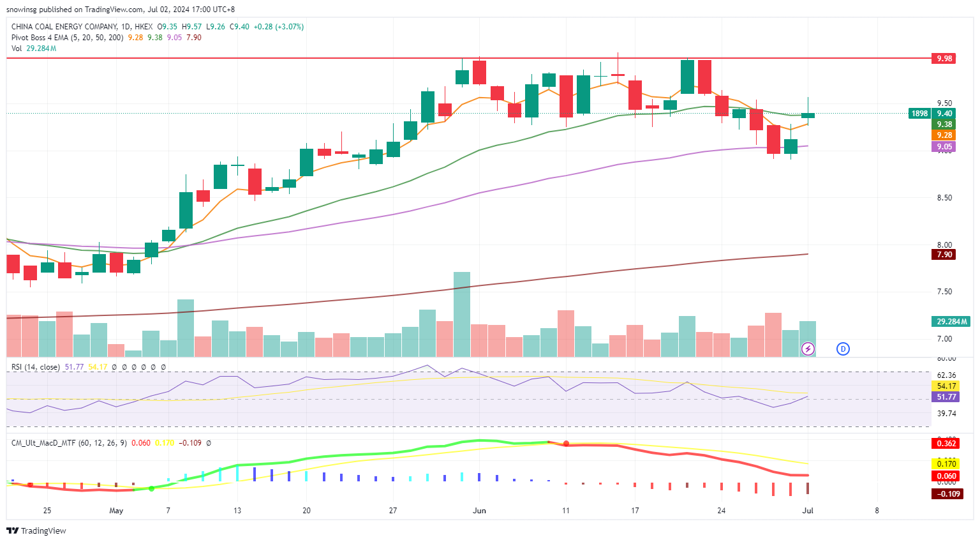Click the 'RSI (14, close)' indicator label
The image size is (980, 542).
click(x=36, y=367)
